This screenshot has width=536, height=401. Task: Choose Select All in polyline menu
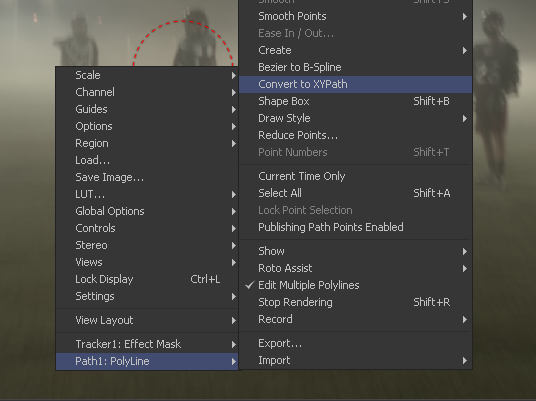tap(356, 193)
